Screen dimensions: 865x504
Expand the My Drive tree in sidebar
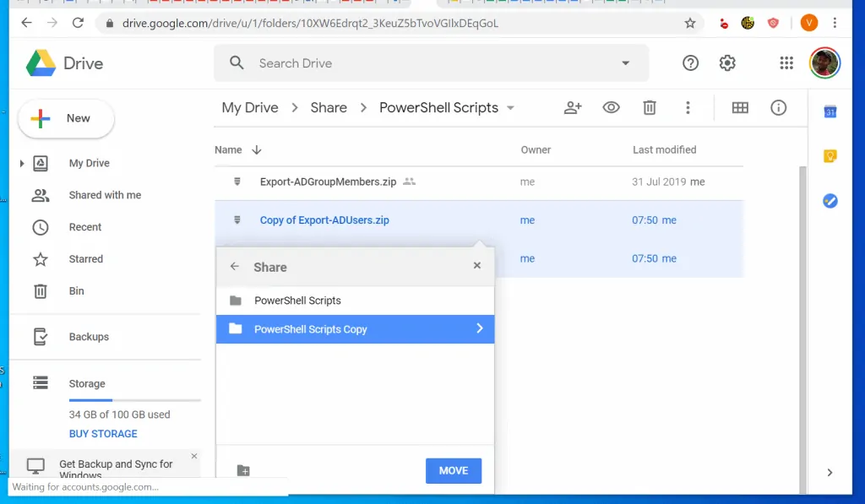(x=22, y=164)
